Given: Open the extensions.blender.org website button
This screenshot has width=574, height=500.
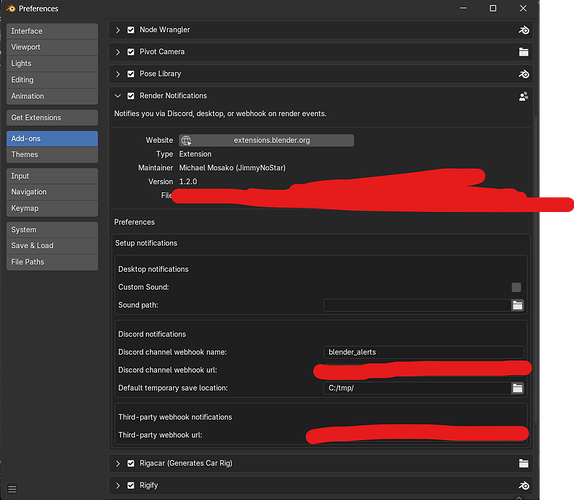Looking at the screenshot, I should [266, 141].
